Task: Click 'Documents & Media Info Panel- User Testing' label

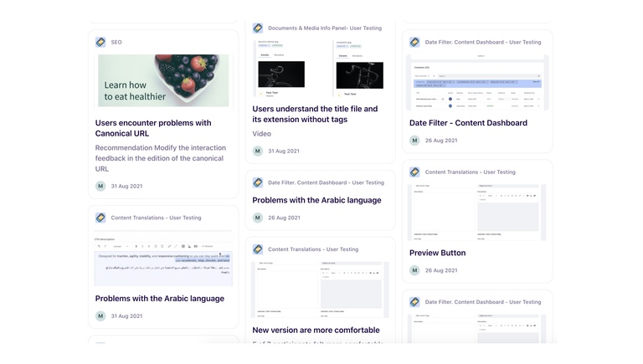Action: (326, 28)
